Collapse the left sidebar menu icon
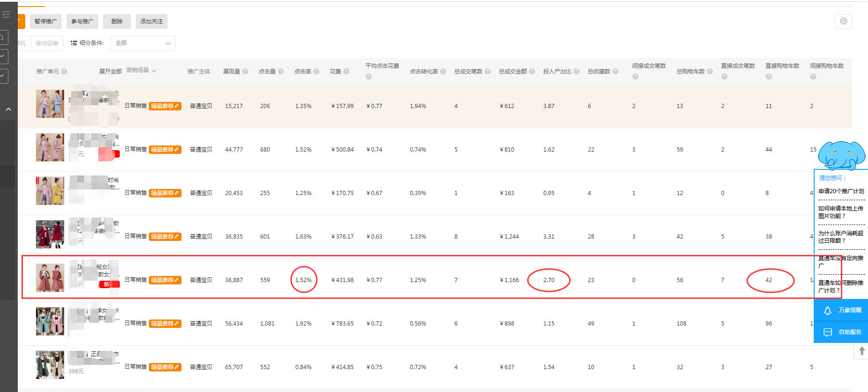Viewport: 868px width, 392px height. pos(6,15)
